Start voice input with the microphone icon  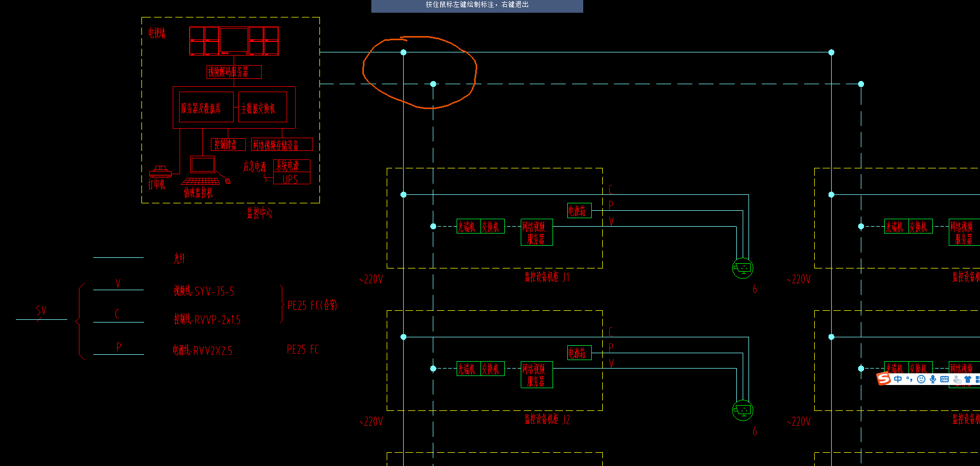[933, 379]
